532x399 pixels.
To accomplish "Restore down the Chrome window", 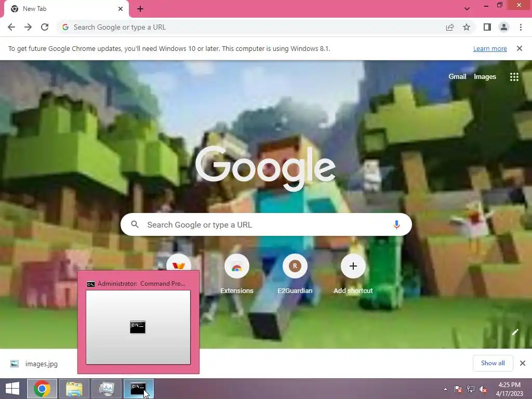I will (500, 5).
